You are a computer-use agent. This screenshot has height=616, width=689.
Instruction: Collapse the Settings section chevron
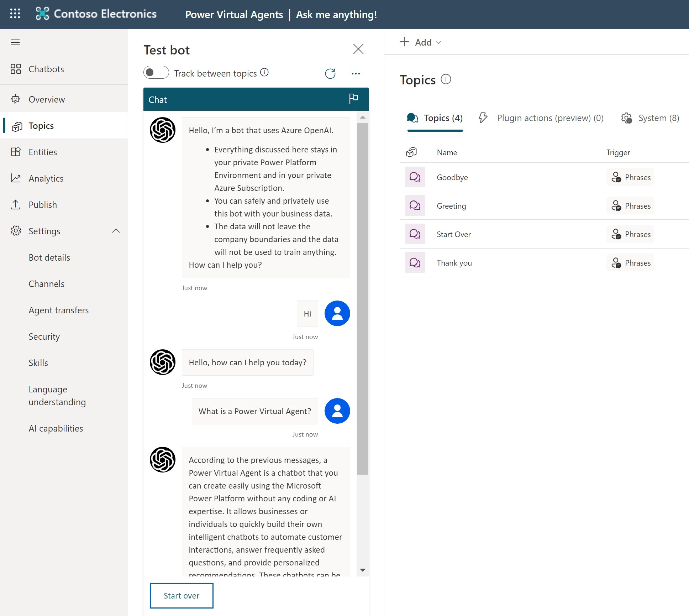click(116, 231)
